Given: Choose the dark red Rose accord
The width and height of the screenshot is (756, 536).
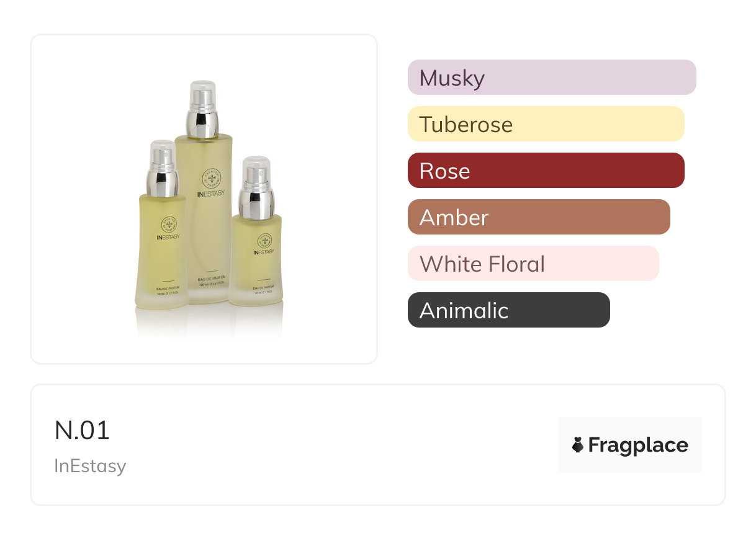Looking at the screenshot, I should pyautogui.click(x=546, y=171).
